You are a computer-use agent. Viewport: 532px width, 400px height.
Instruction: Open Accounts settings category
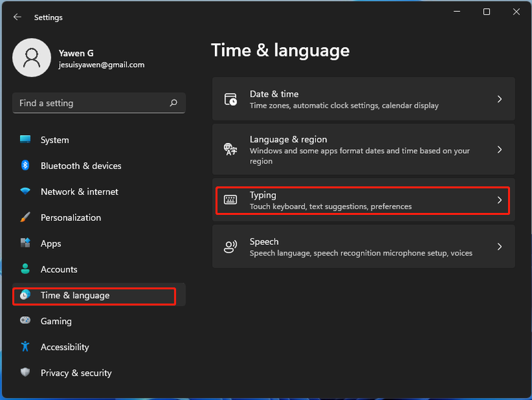point(98,270)
